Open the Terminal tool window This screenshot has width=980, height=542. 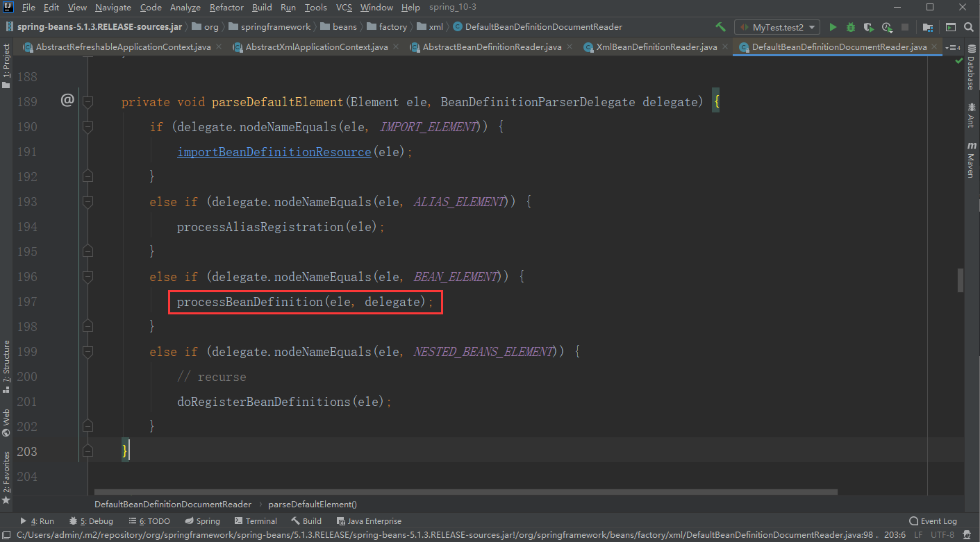pyautogui.click(x=256, y=521)
